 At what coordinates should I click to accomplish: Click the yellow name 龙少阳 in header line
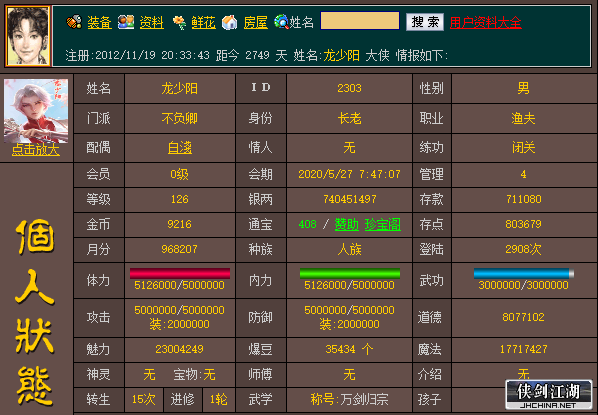click(x=341, y=56)
